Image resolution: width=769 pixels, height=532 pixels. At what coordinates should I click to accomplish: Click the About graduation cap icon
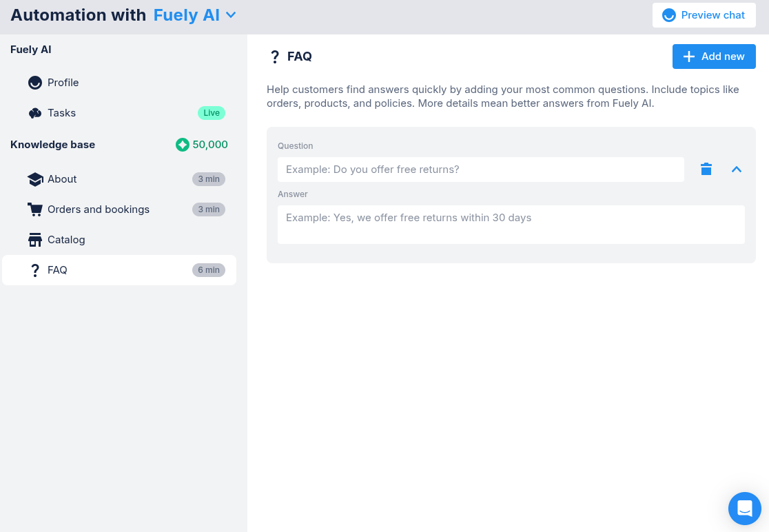click(x=35, y=179)
